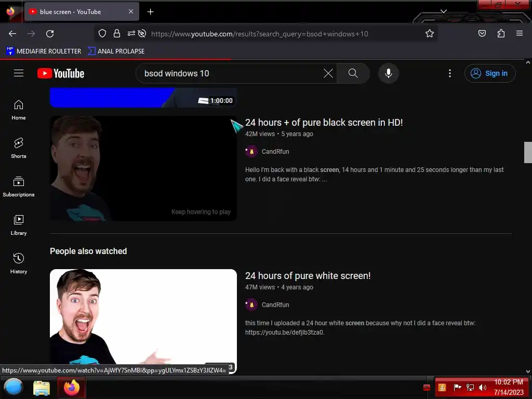Click CandRfun avatar under white screen video
532x399 pixels.
coord(251,305)
